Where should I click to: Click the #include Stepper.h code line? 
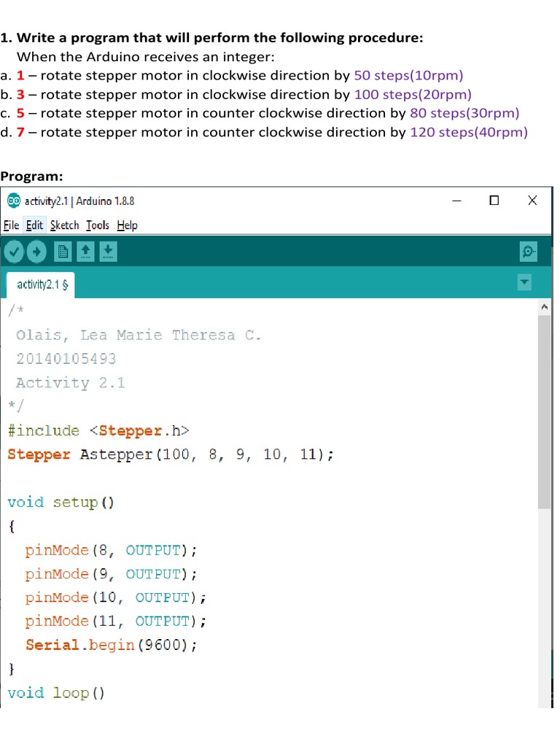pos(98,430)
